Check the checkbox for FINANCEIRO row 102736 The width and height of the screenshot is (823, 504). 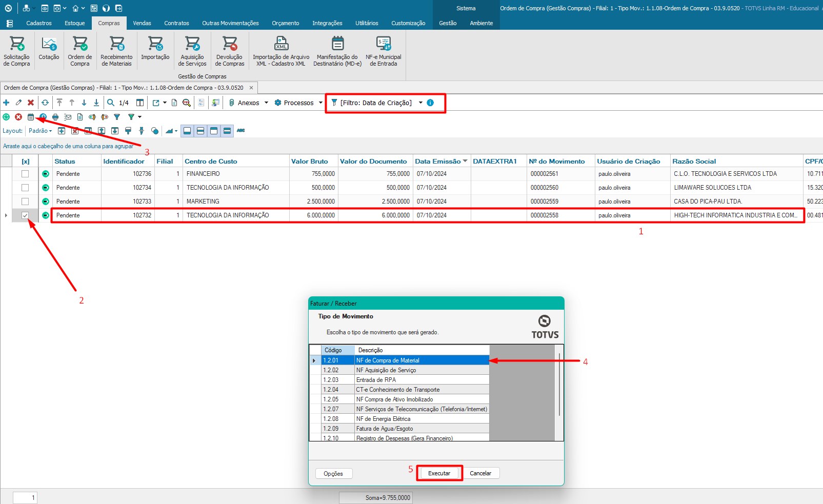point(25,174)
